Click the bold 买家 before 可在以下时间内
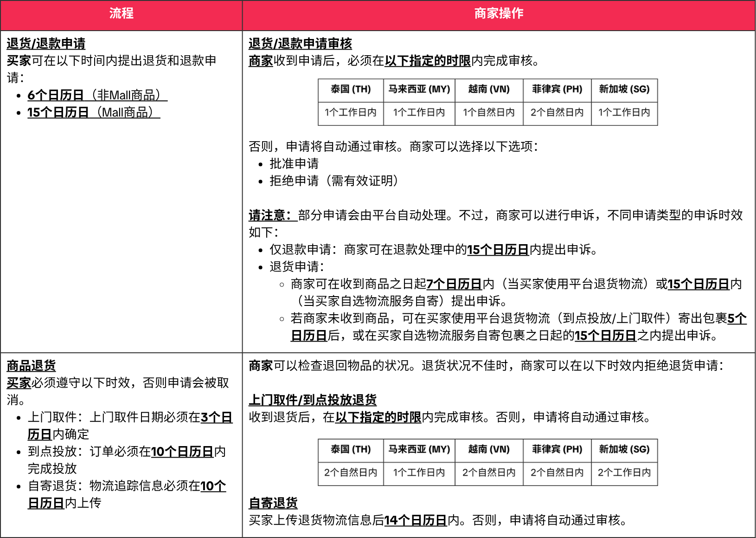This screenshot has width=756, height=538. (x=19, y=61)
